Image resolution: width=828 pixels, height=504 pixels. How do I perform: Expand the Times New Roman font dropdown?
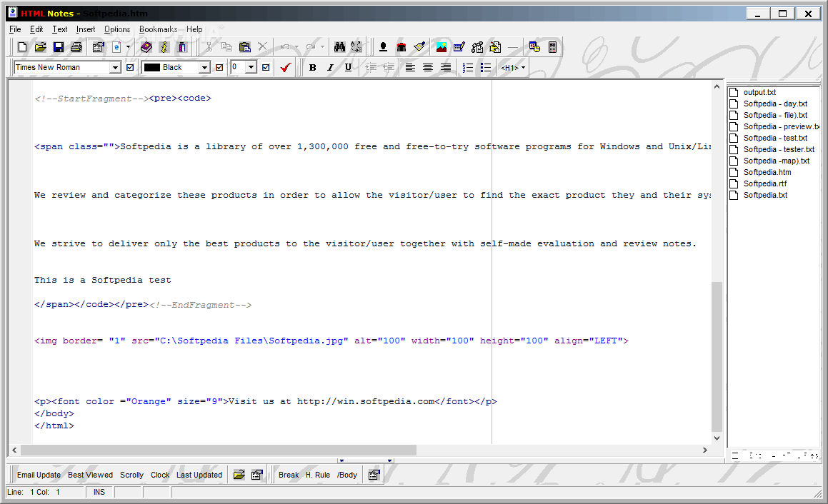(115, 68)
